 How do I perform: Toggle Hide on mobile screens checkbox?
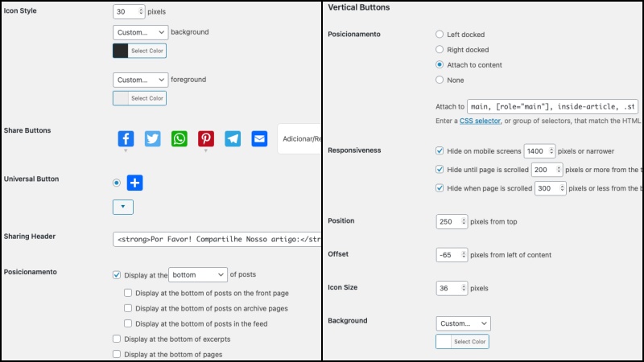[x=440, y=150]
